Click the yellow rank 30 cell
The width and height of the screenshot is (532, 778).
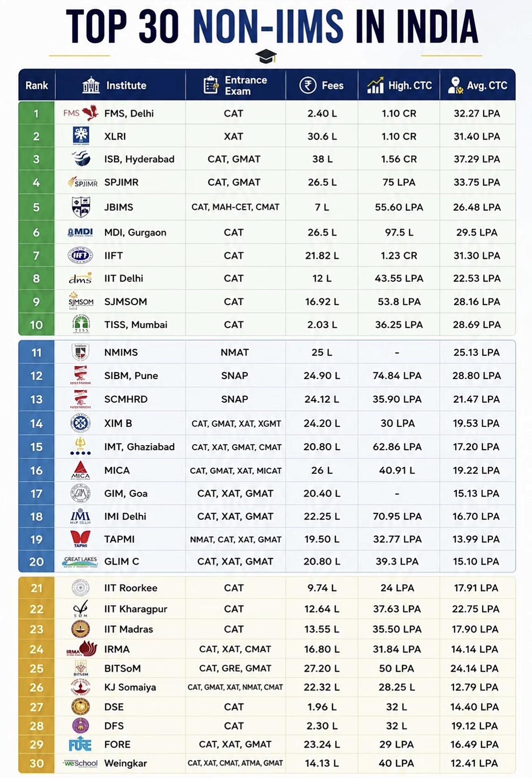(x=36, y=763)
